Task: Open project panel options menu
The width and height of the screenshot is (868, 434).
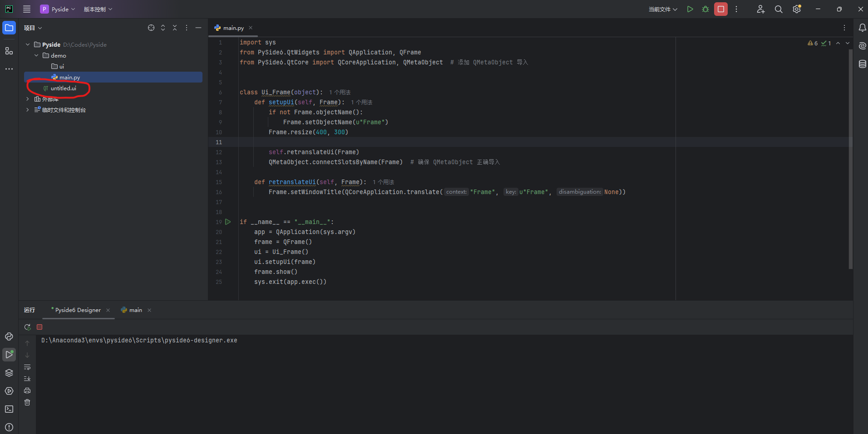Action: pyautogui.click(x=187, y=28)
